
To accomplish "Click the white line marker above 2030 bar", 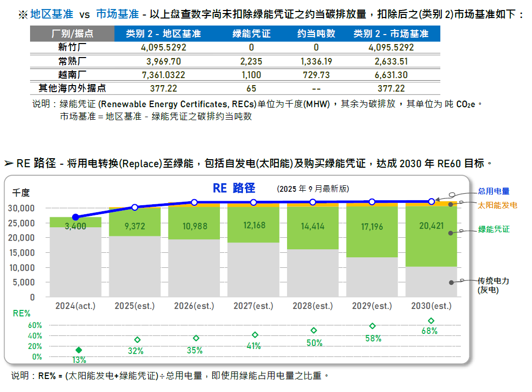I will (431, 201).
